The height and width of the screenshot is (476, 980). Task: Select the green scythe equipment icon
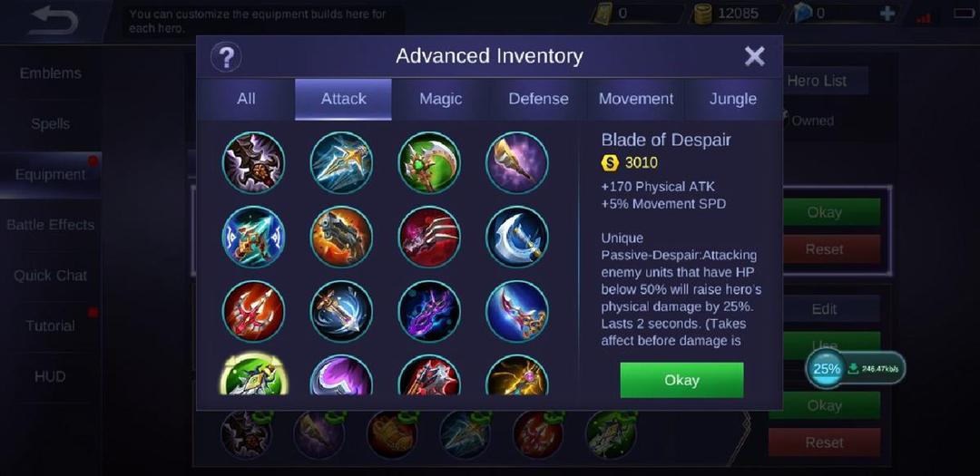[428, 162]
